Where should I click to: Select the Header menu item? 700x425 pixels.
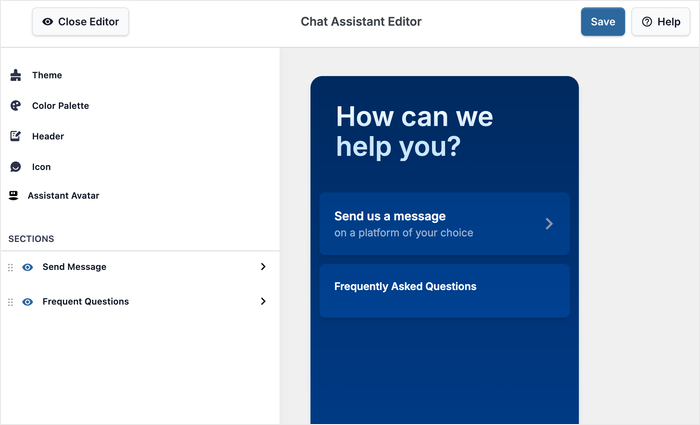pos(48,136)
